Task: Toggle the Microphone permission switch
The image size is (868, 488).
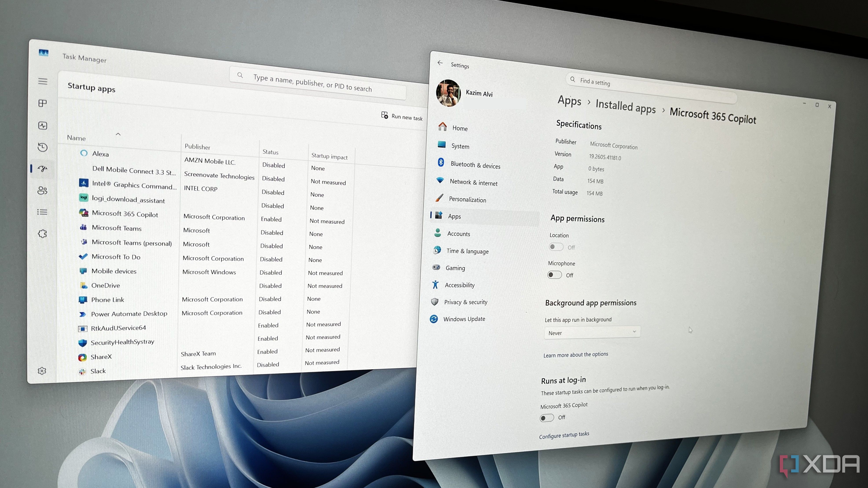Action: coord(555,275)
